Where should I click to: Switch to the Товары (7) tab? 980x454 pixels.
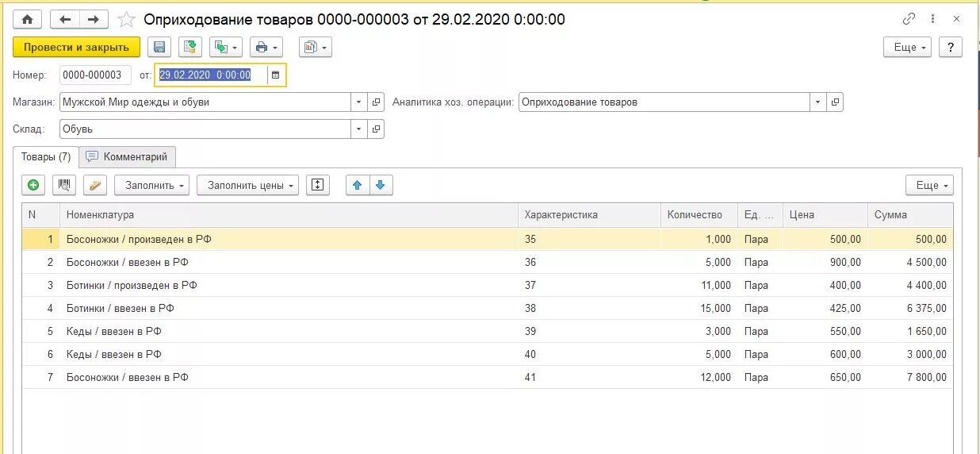coord(46,157)
